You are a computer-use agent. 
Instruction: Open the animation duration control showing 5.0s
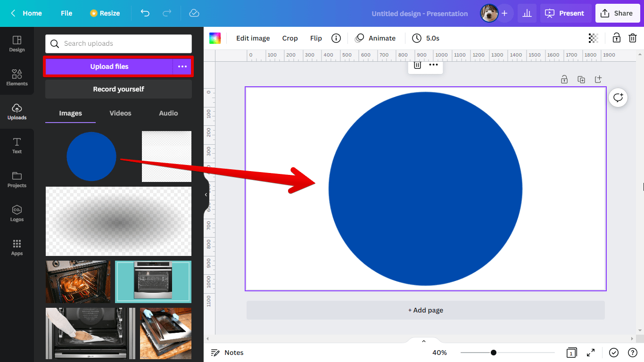coord(426,38)
